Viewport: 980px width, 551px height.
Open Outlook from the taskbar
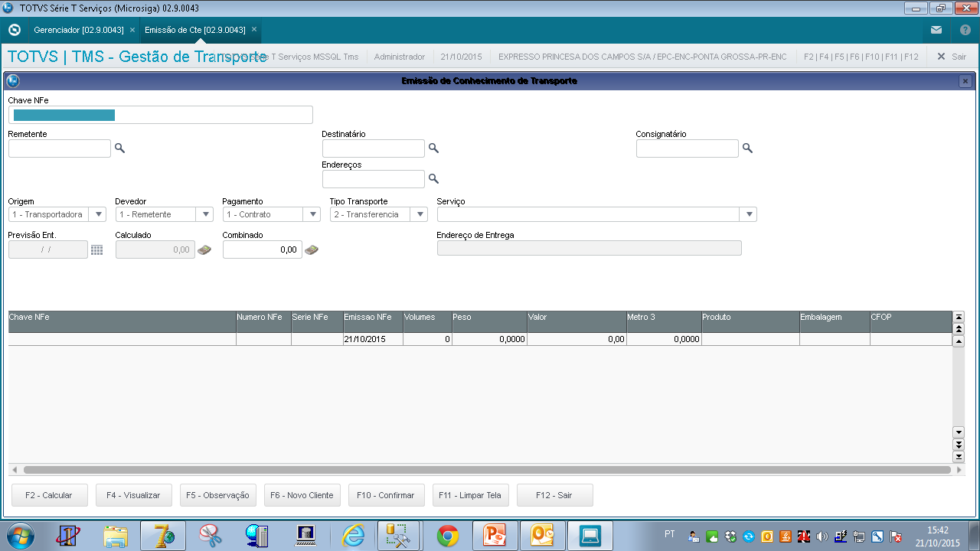pyautogui.click(x=542, y=536)
